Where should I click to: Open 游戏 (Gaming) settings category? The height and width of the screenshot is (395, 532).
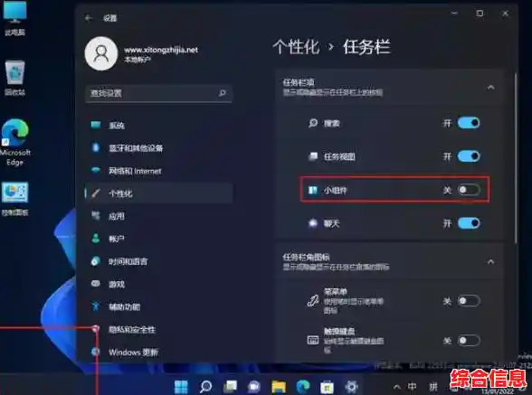[158, 284]
